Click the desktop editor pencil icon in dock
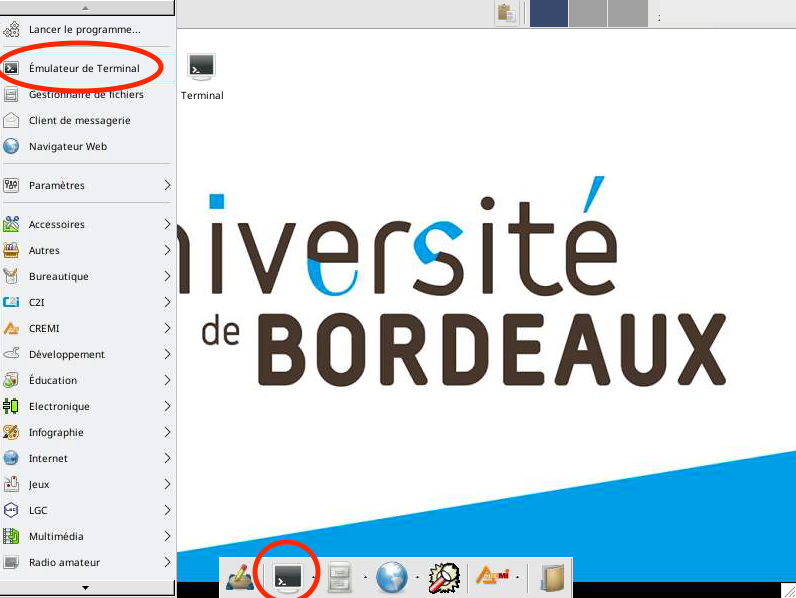 click(239, 577)
